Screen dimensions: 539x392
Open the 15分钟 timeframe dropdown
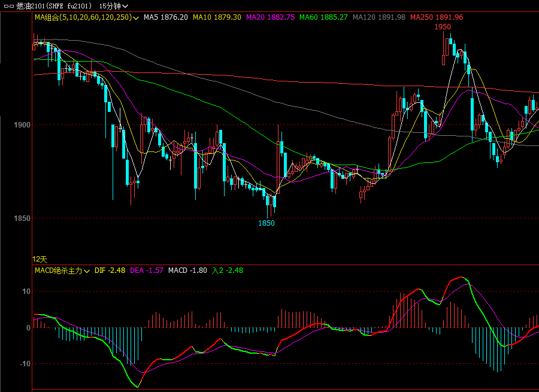click(113, 6)
